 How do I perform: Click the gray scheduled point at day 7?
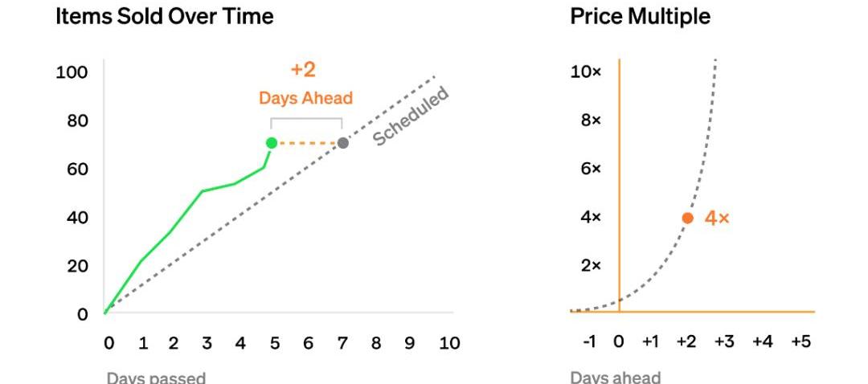pos(343,143)
